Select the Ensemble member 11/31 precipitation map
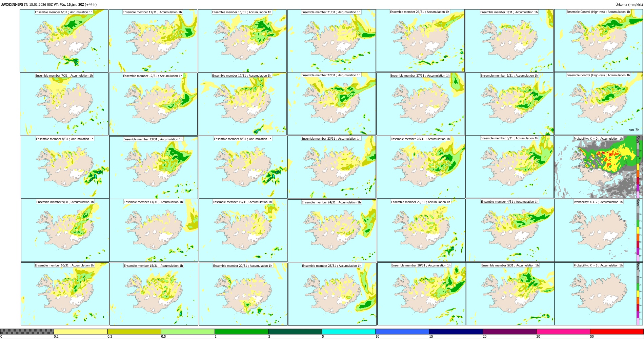The width and height of the screenshot is (644, 339). [153, 41]
